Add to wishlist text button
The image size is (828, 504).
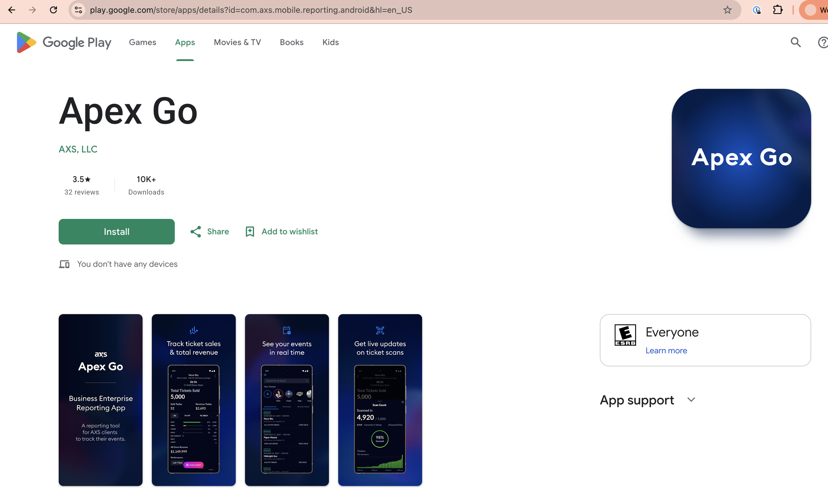point(290,231)
